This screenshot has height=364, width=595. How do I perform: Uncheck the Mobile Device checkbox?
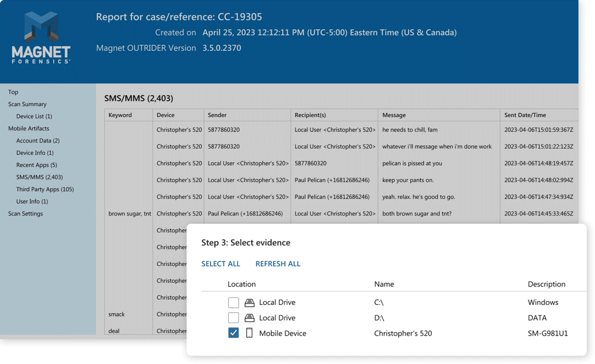[233, 333]
